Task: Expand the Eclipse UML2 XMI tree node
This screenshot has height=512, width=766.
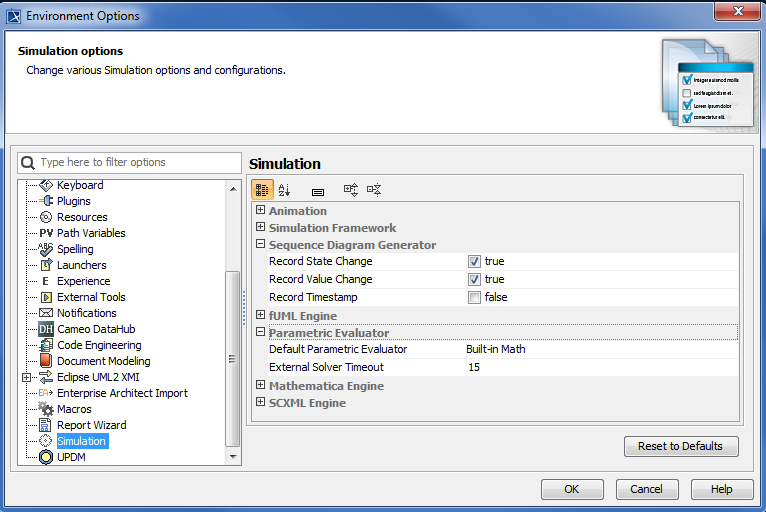Action: (x=26, y=377)
